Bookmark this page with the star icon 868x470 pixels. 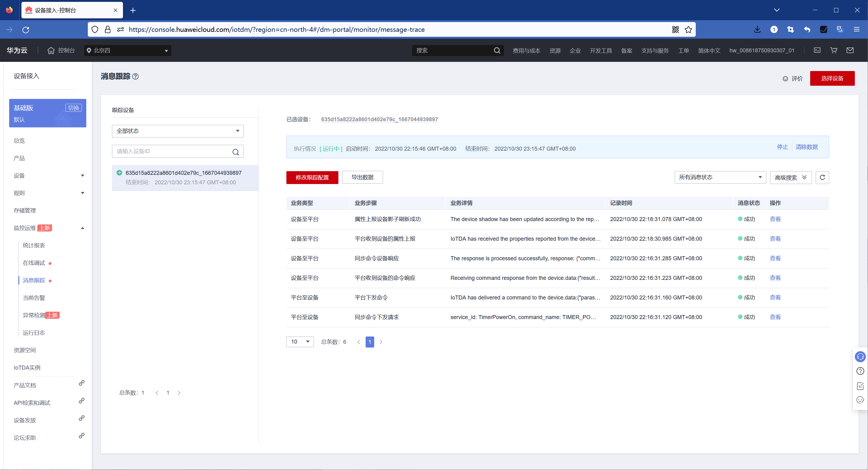click(688, 30)
